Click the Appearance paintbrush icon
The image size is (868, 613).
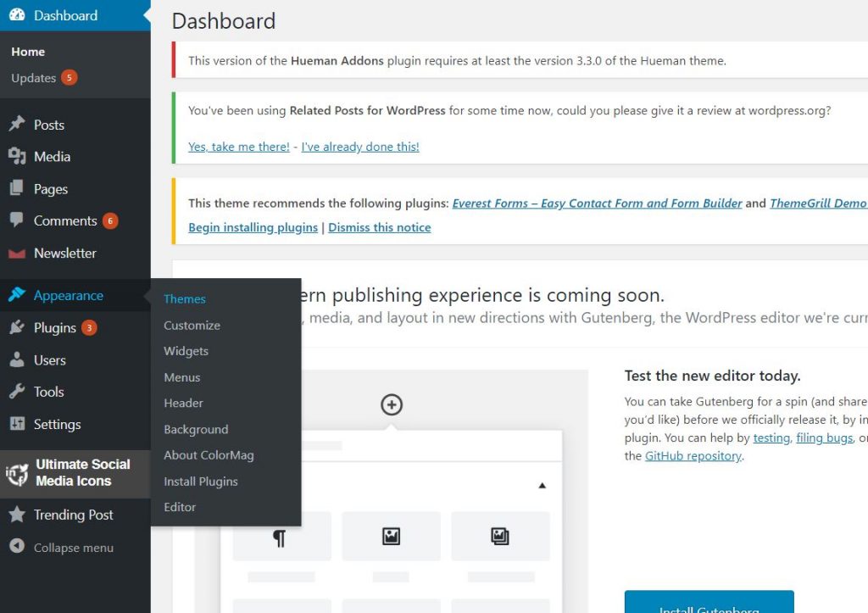[x=17, y=294]
